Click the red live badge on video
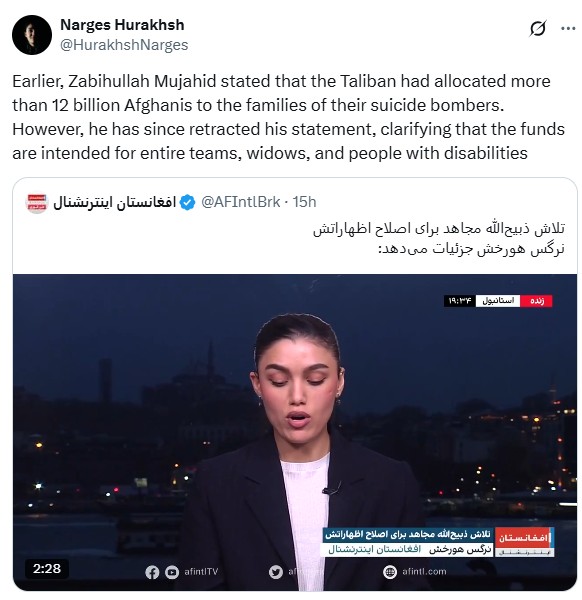This screenshot has height=600, width=582. pyautogui.click(x=536, y=301)
